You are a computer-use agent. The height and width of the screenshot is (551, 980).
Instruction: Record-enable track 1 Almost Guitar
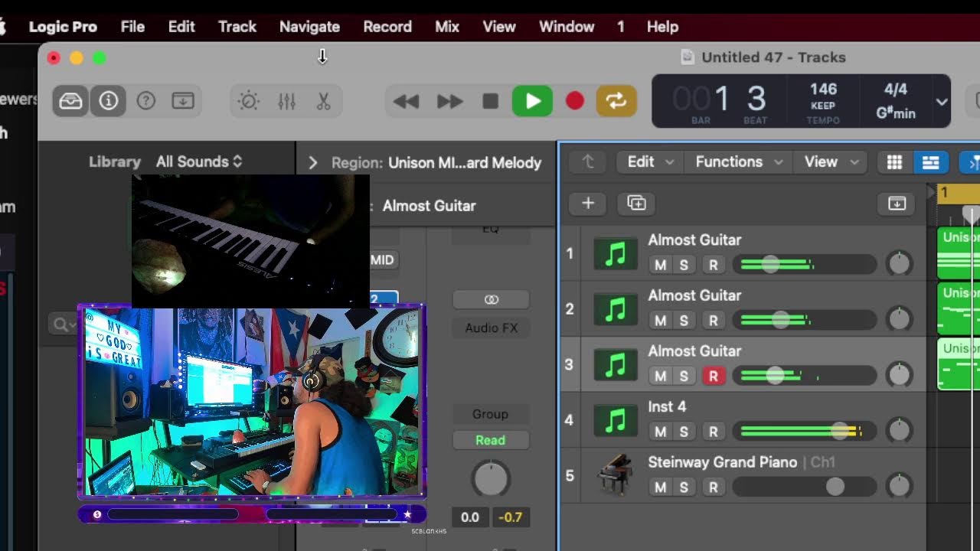[713, 265]
